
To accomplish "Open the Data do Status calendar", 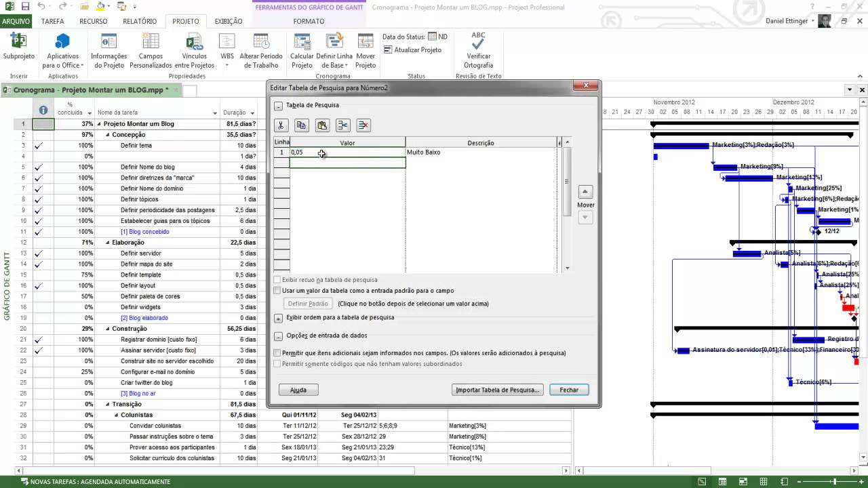I will pos(432,37).
